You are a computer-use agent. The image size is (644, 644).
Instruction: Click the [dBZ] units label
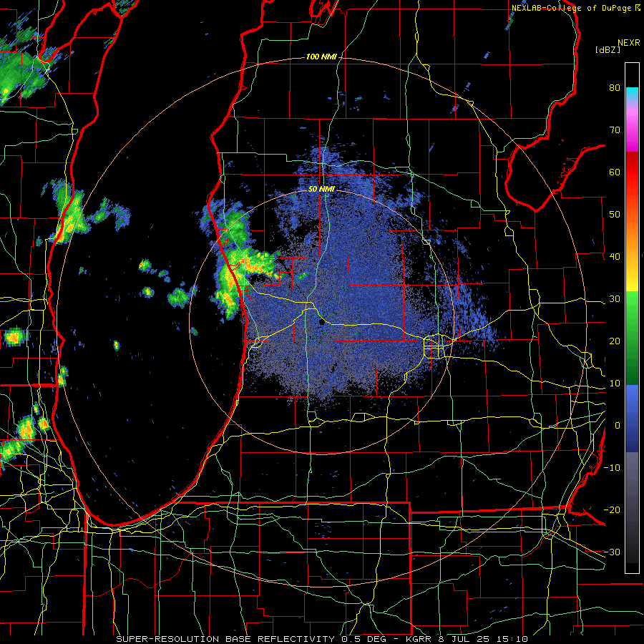pyautogui.click(x=608, y=49)
